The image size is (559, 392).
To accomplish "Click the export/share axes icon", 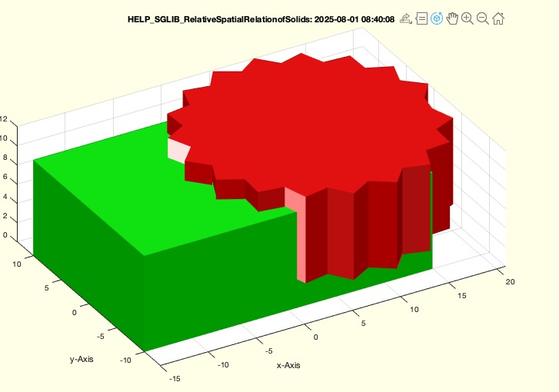I will pos(406,19).
